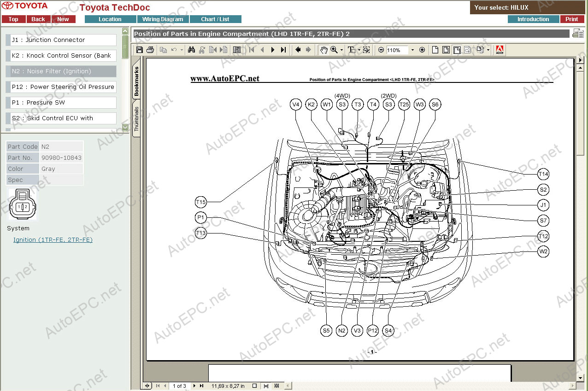Click the rotate view toolbar icon
The height and width of the screenshot is (391, 588).
(481, 50)
